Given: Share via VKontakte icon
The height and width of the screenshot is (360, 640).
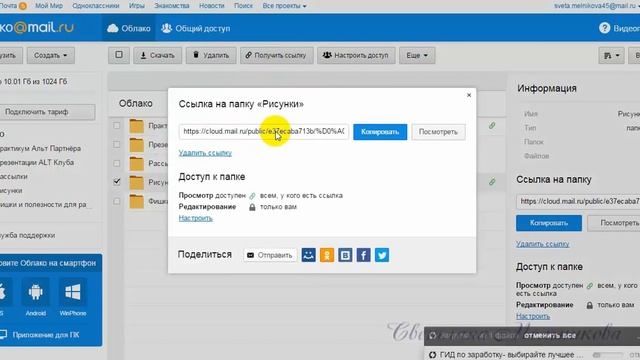Looking at the screenshot, I should [x=345, y=255].
